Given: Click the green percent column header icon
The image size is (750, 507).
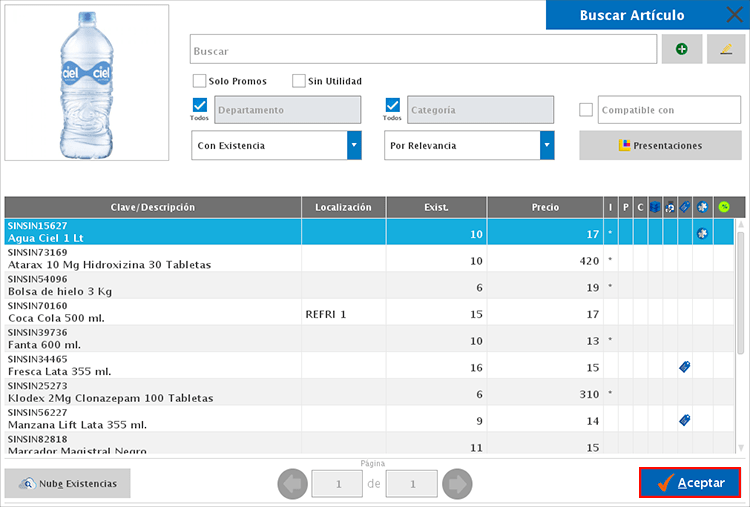Looking at the screenshot, I should pos(724,207).
